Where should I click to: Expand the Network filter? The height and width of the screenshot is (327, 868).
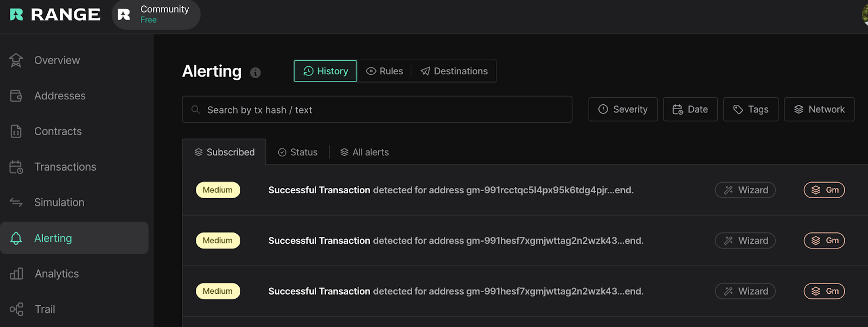pos(819,109)
